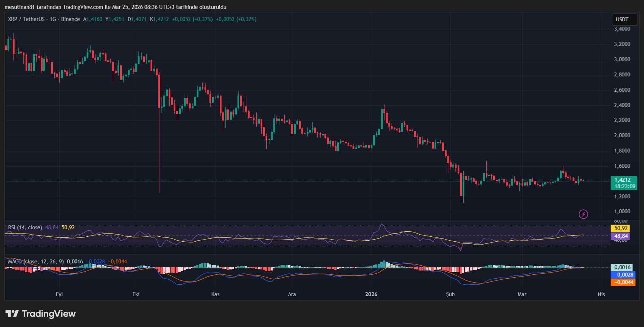Open the Binance exchange source label
Viewport: 644px width, 327px height.
70,19
